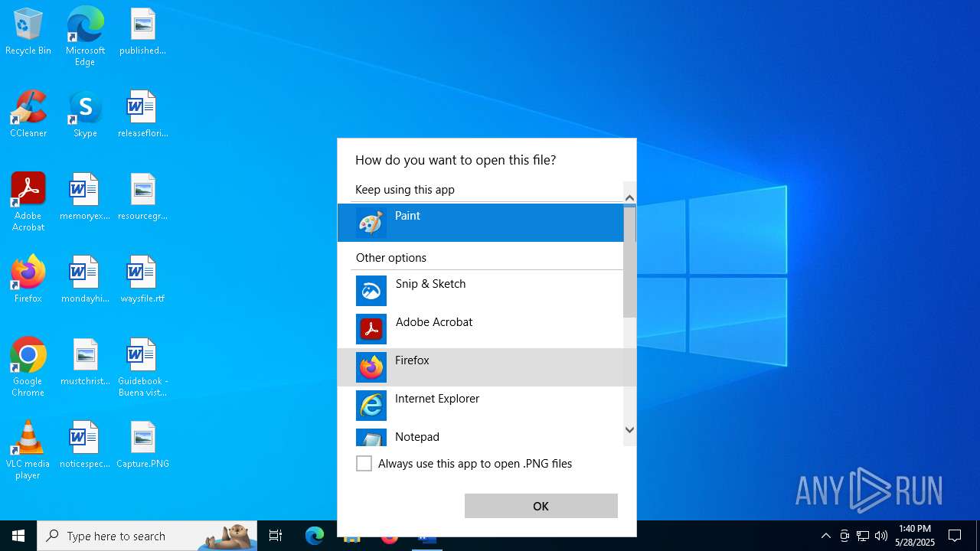Select Notepad in the app list
The width and height of the screenshot is (980, 551).
click(481, 437)
